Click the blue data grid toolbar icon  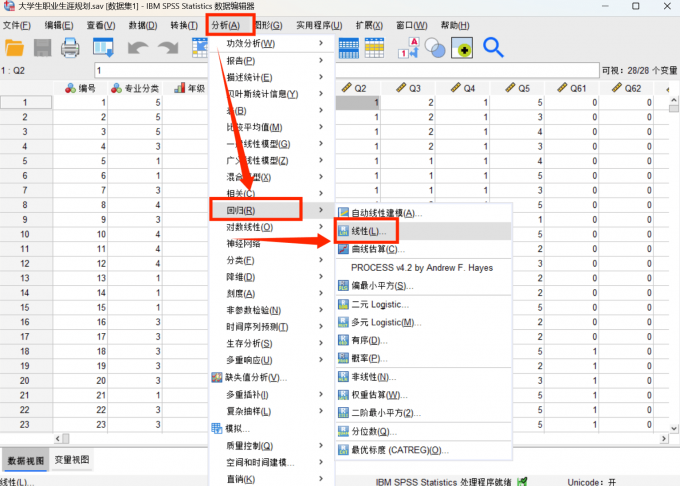(349, 48)
